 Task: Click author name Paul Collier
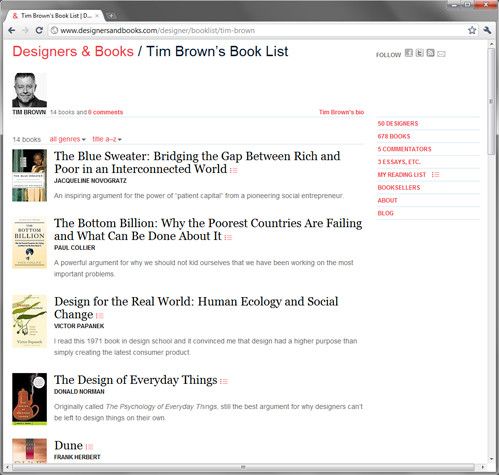75,248
